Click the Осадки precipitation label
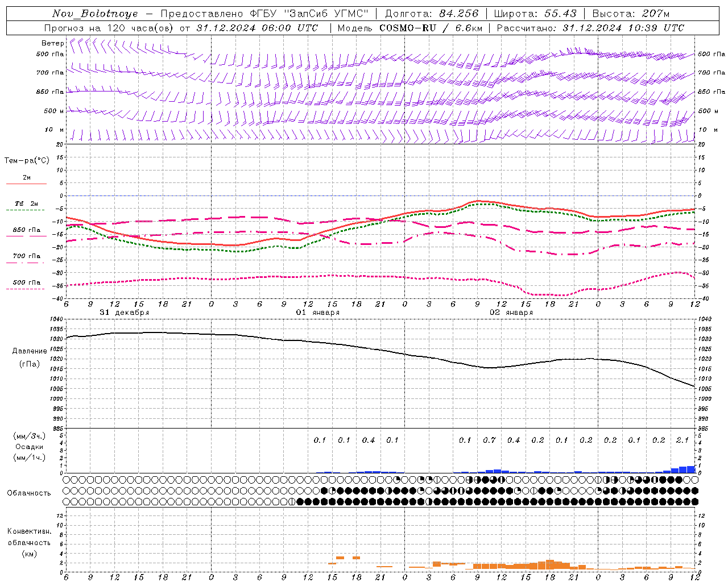Image resolution: width=728 pixels, height=582 pixels. (x=29, y=447)
